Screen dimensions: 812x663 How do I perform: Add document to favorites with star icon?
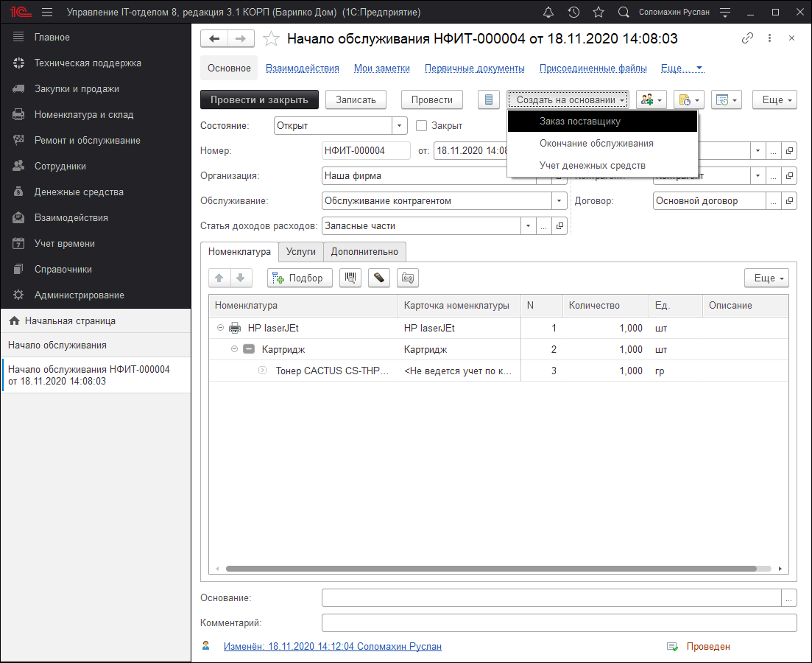point(271,39)
